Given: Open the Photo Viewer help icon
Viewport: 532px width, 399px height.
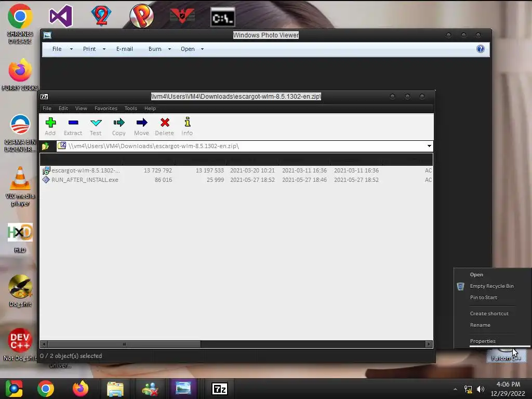Looking at the screenshot, I should (481, 49).
